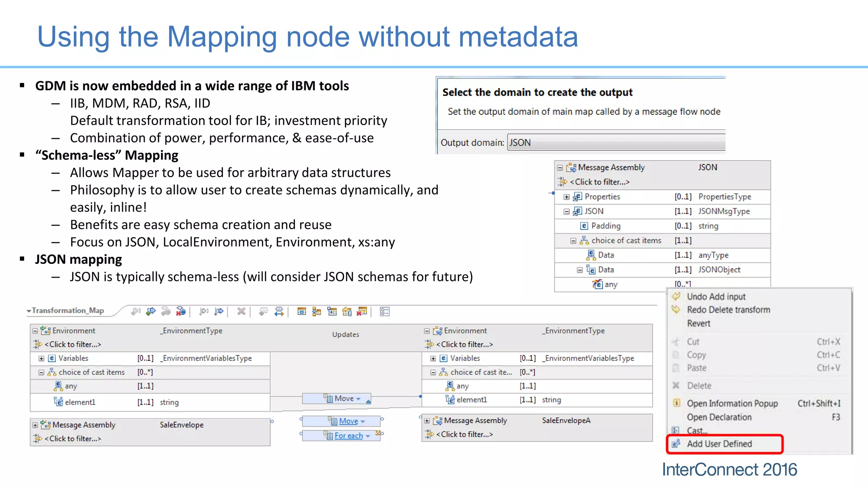This screenshot has width=868, height=488.
Task: Expand the left Variables node
Action: point(42,358)
